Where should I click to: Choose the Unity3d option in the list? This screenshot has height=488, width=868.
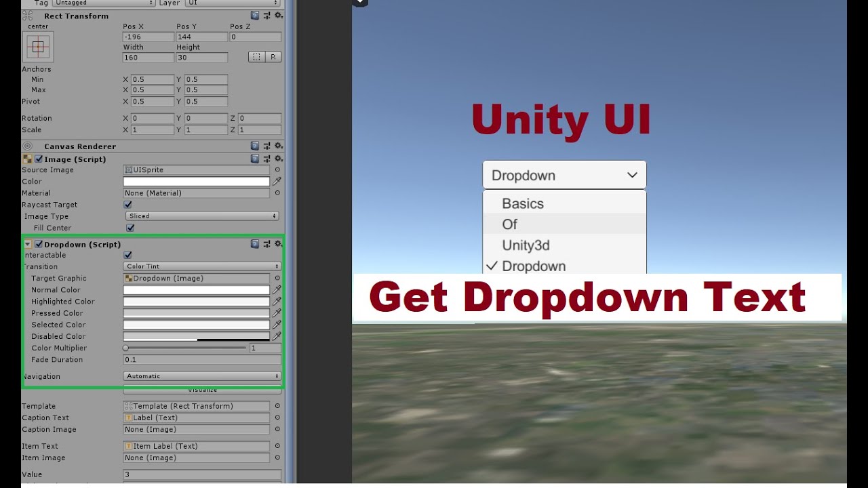[x=564, y=245]
